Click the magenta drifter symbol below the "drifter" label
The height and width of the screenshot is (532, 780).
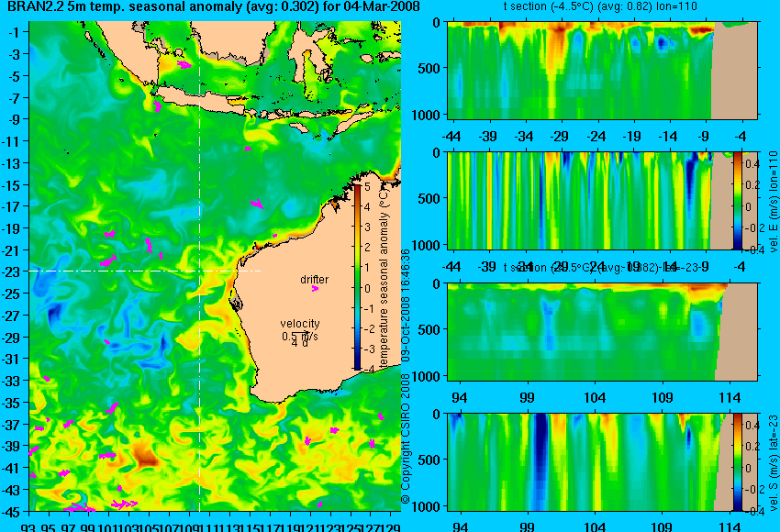315,288
